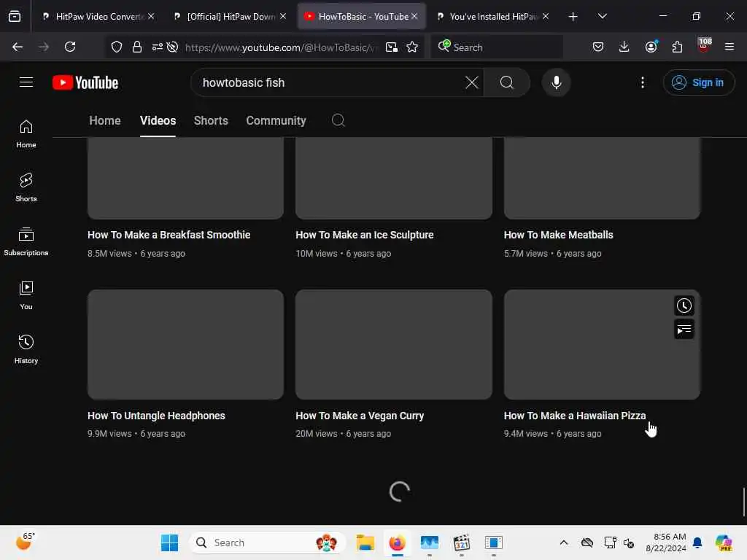Click the Firefox taskbar icon
Viewport: 747px width, 560px height.
pos(398,542)
